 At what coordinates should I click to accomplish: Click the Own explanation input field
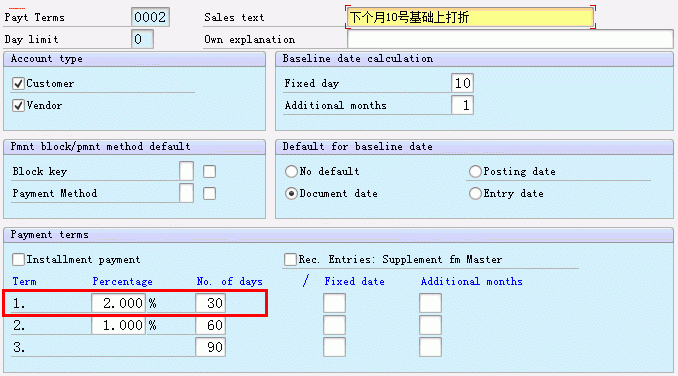pos(510,39)
